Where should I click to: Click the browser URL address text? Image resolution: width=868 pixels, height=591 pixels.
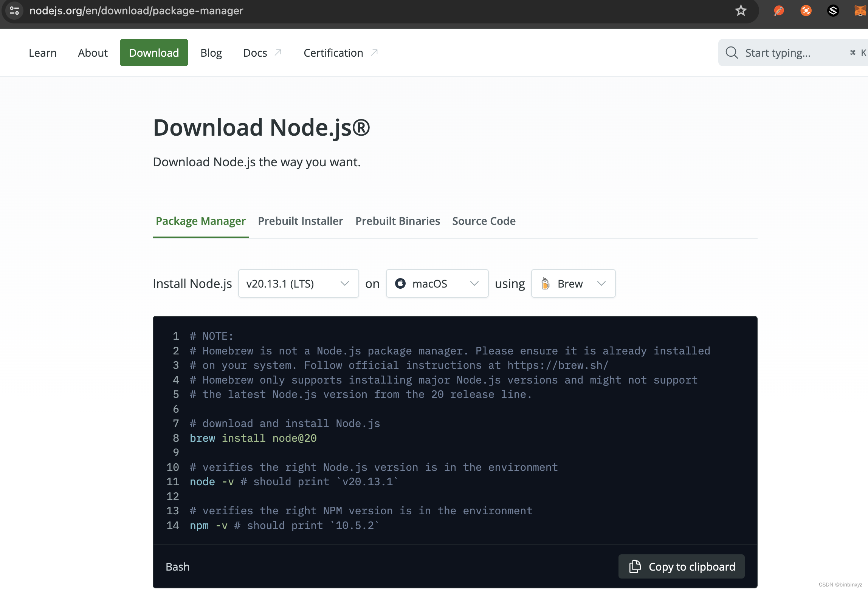coord(136,11)
